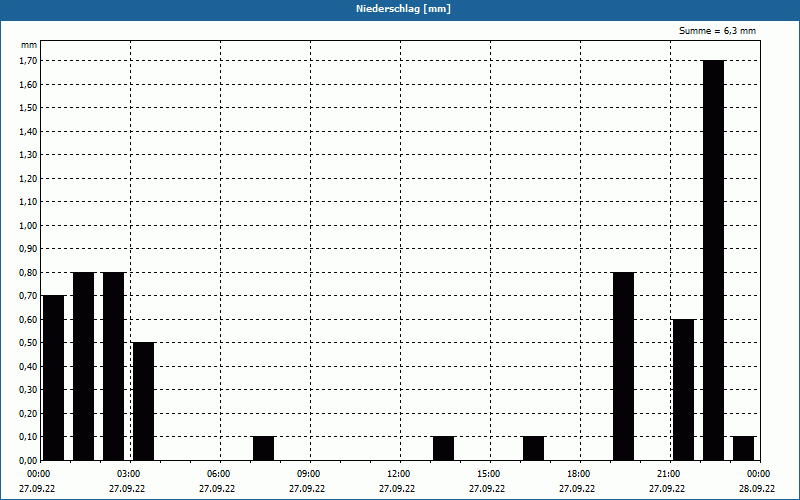
Task: Click the 1,20 y-axis value
Action: point(28,178)
